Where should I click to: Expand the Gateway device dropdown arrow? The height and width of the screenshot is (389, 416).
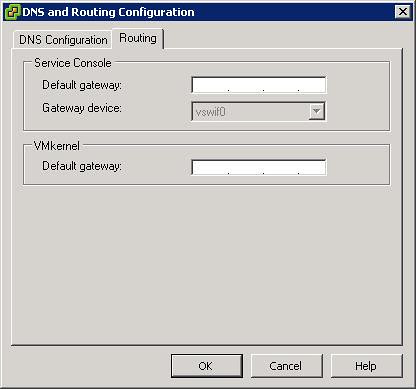click(x=317, y=111)
